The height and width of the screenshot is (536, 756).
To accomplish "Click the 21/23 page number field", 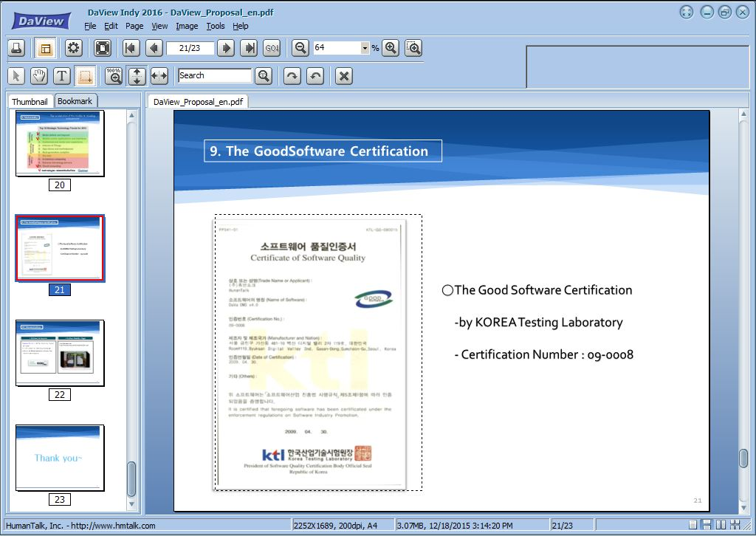I will 190,48.
